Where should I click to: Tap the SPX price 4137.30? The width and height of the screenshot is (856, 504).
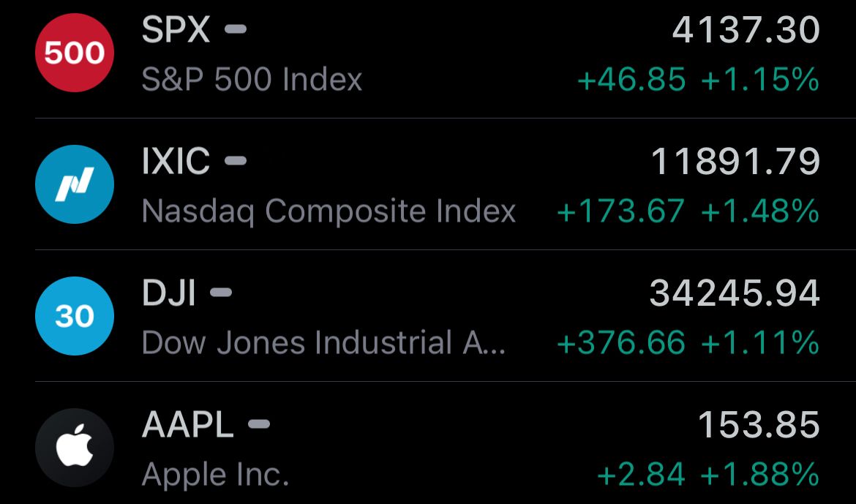point(746,29)
